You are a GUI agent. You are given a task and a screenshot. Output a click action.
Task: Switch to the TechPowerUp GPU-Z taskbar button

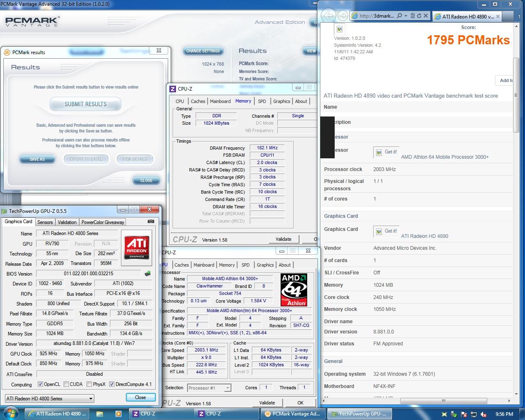[360, 414]
